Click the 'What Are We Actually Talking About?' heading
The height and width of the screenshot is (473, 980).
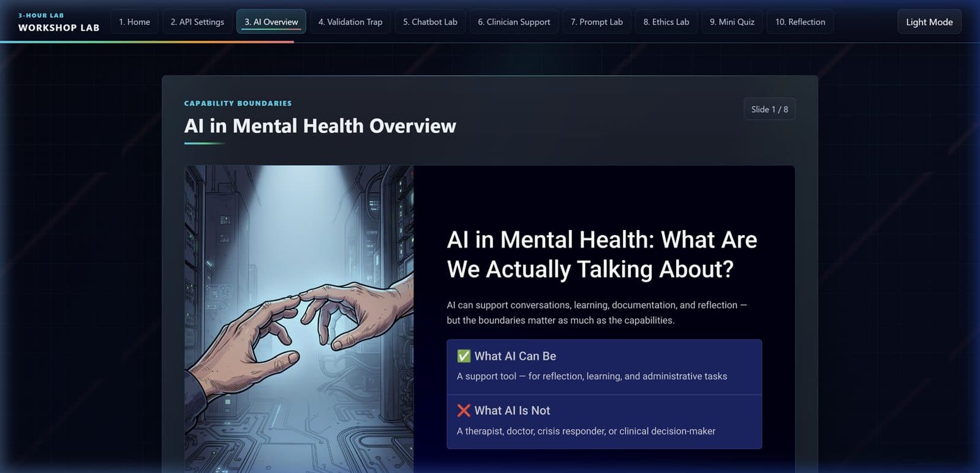602,254
